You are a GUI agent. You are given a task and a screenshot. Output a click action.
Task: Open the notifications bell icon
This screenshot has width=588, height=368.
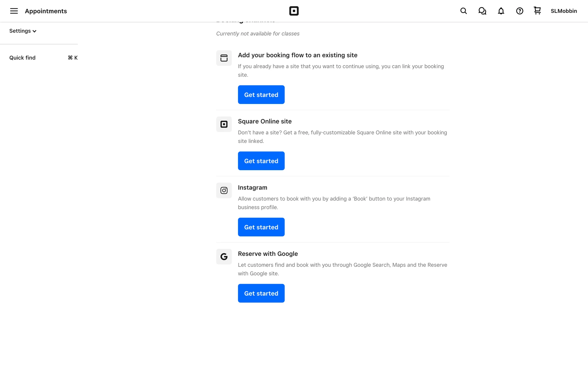tap(501, 11)
